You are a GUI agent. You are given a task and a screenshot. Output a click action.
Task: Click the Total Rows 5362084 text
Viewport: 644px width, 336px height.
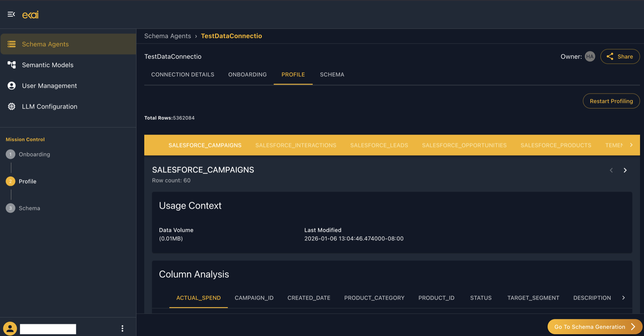(169, 118)
